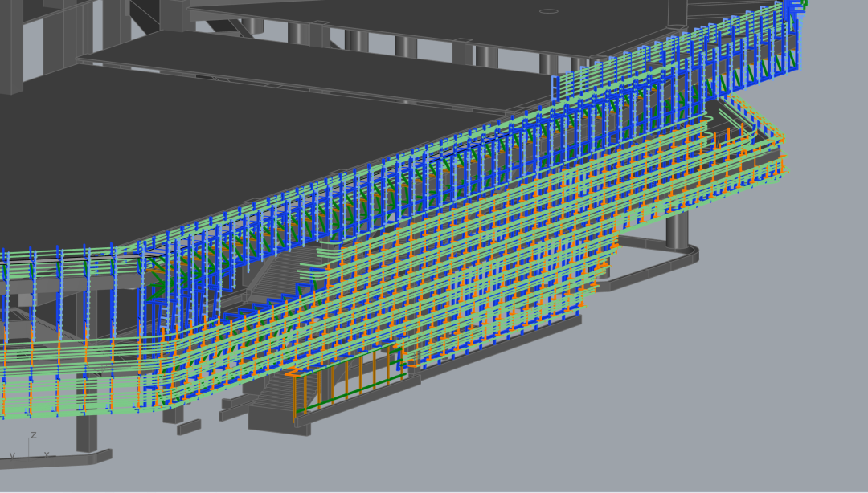868x493 pixels.
Task: Pick the long grey ledge beam under facade
Action: click(498, 346)
